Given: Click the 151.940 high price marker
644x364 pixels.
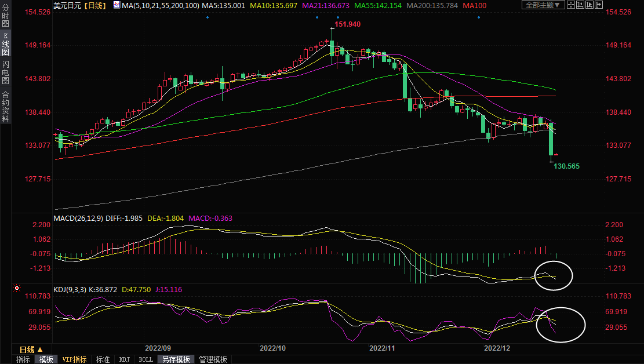Looking at the screenshot, I should (347, 24).
